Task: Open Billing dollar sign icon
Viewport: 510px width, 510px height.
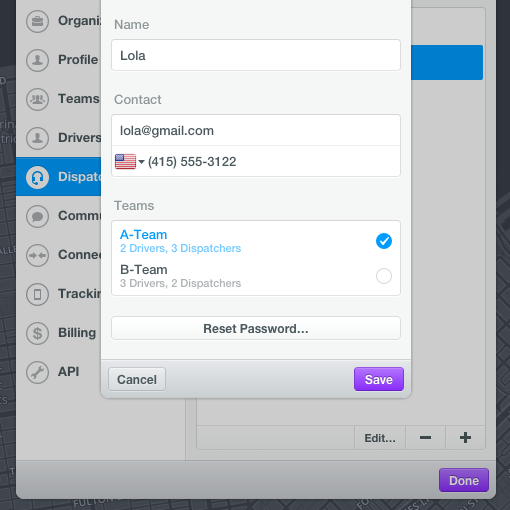Action: 37,333
